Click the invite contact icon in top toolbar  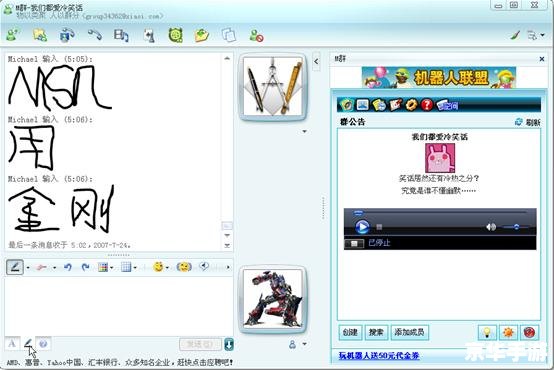point(13,35)
